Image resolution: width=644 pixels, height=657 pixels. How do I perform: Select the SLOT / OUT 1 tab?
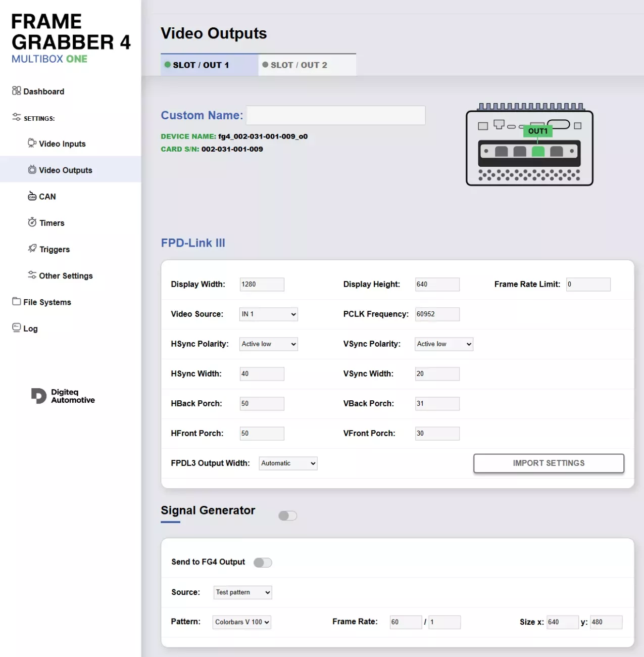(209, 65)
